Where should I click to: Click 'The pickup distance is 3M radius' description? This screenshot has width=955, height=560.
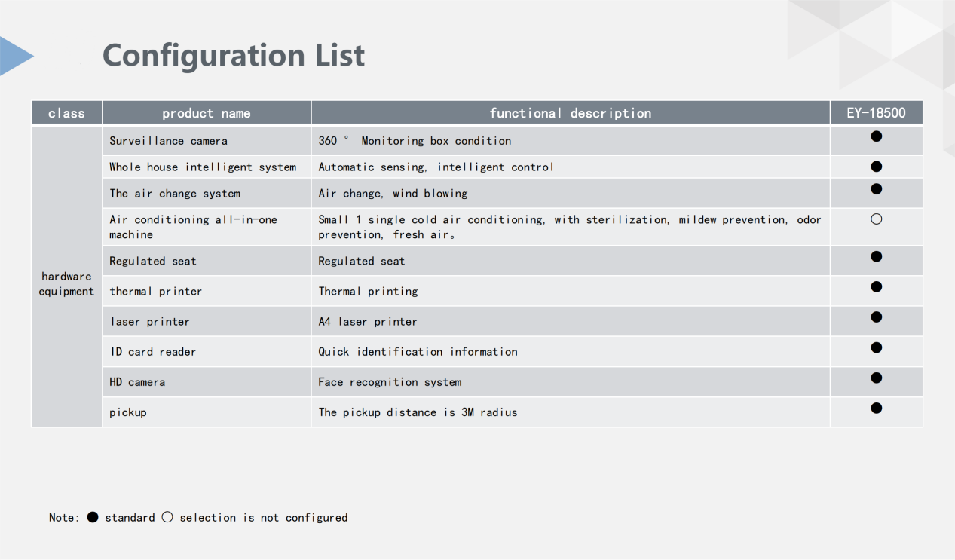click(418, 412)
